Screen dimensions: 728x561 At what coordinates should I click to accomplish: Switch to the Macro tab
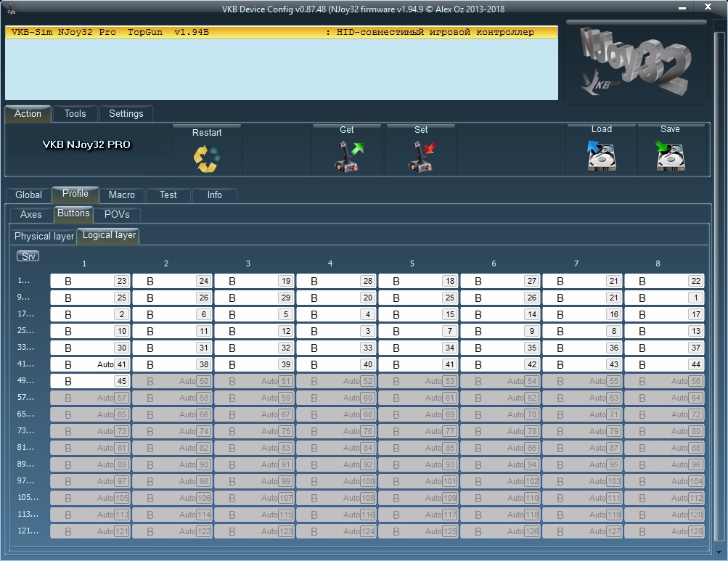coord(122,195)
